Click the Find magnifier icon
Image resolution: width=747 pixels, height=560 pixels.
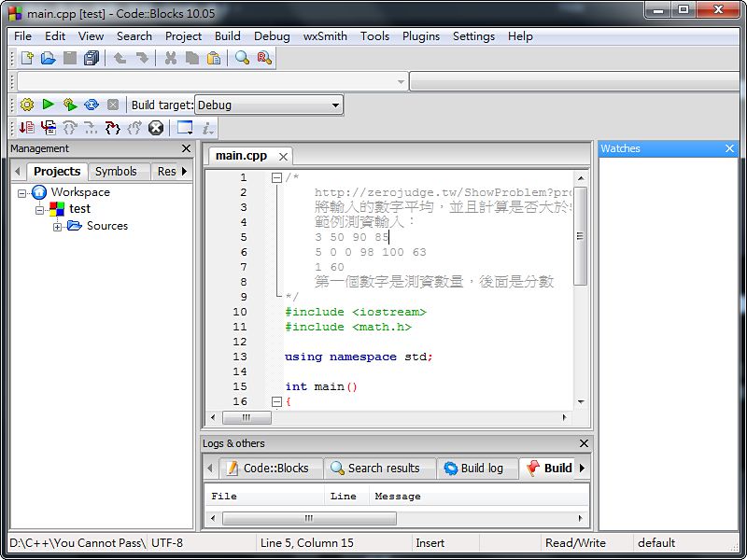click(243, 58)
